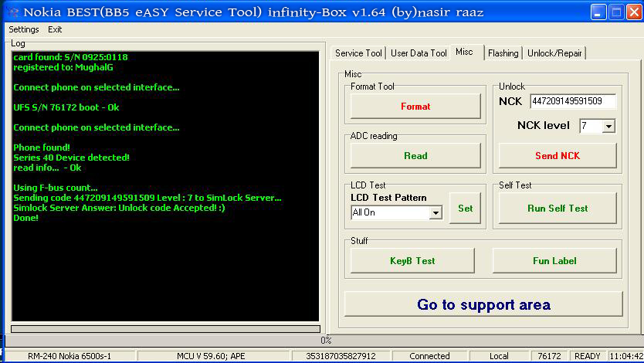Click log line 'read info... - Ok'

(x=47, y=168)
